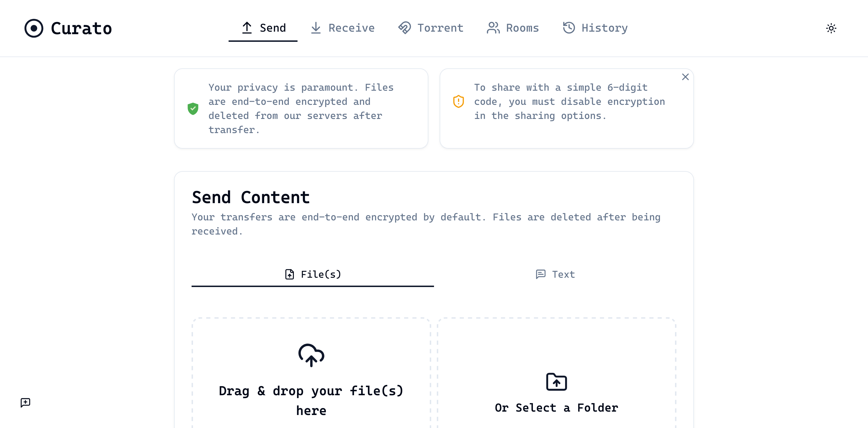Click the people icon next to Rooms

click(493, 28)
